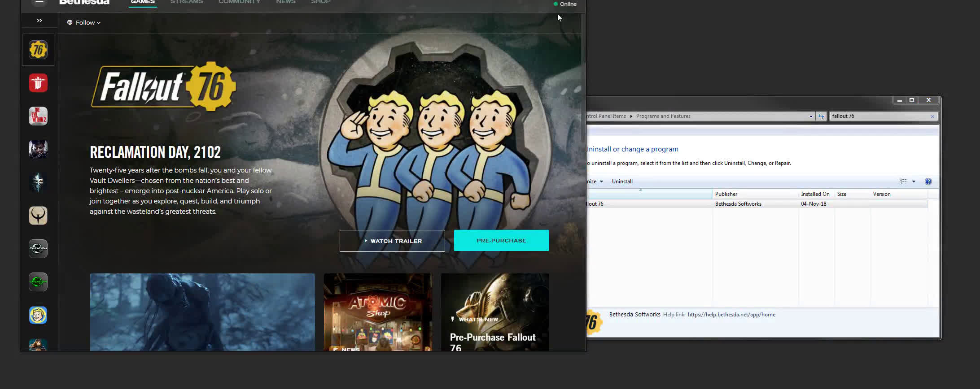Expand the sidebar with double chevron
Viewport: 980px width, 389px height.
[x=39, y=21]
